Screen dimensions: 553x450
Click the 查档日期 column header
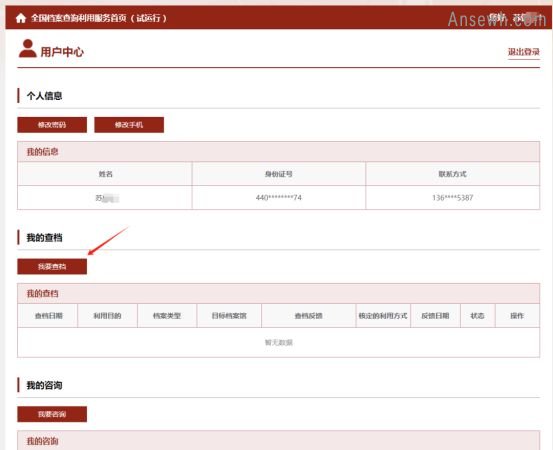pyautogui.click(x=48, y=316)
